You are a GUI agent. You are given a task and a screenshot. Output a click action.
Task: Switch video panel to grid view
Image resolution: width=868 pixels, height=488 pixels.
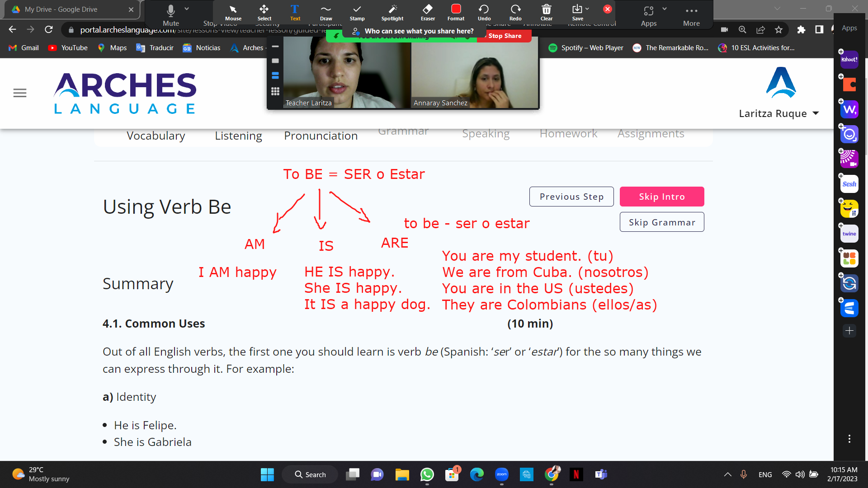275,91
